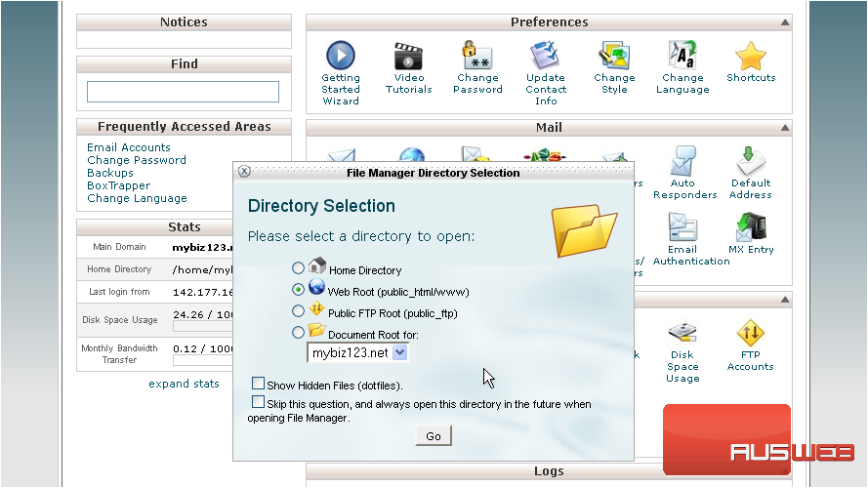Open Email Accounts link
Viewport: 868px width, 488px height.
[x=129, y=147]
